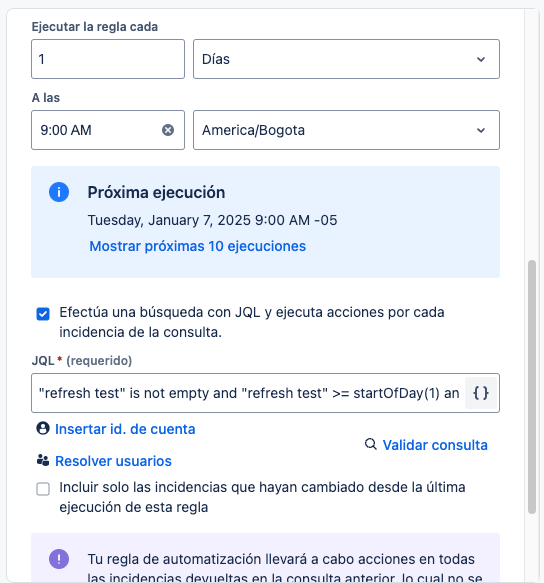Open the Días interval unit dropdown
Screen dimensions: 544x583
click(x=346, y=59)
